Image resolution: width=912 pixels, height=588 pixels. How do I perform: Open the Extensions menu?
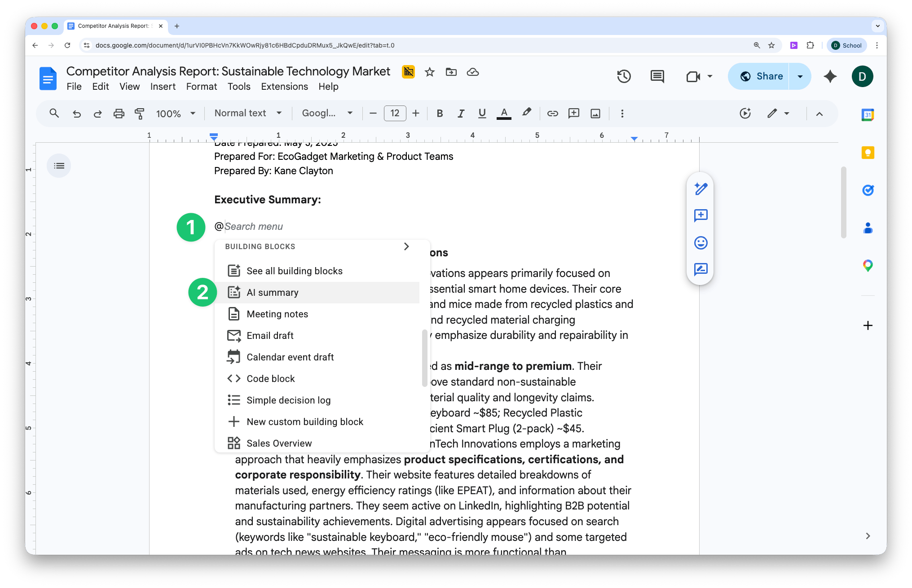pyautogui.click(x=284, y=87)
